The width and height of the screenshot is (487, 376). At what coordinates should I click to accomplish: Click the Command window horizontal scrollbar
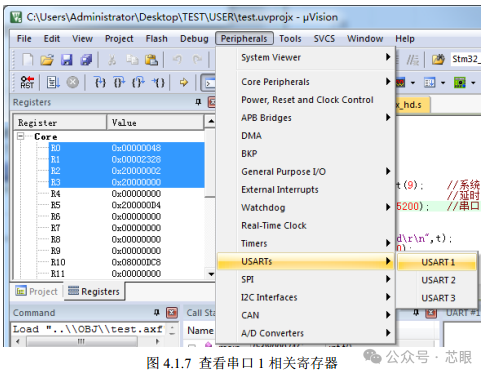(87, 341)
